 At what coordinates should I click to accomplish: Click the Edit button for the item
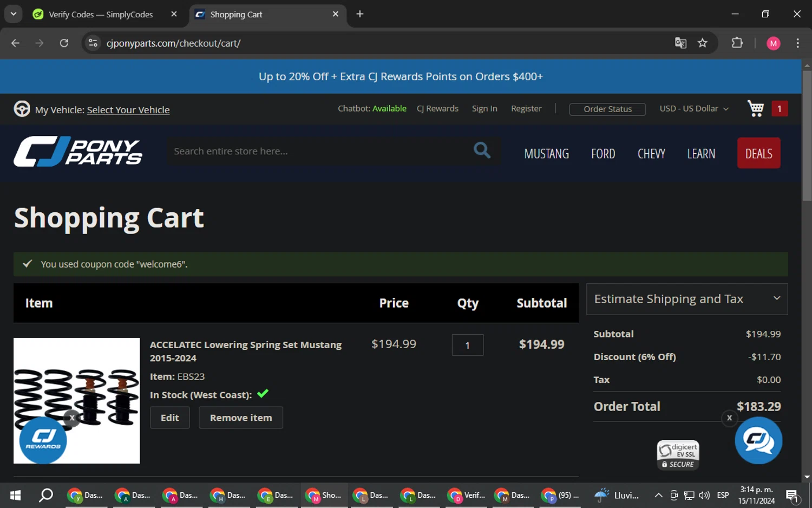click(x=170, y=418)
